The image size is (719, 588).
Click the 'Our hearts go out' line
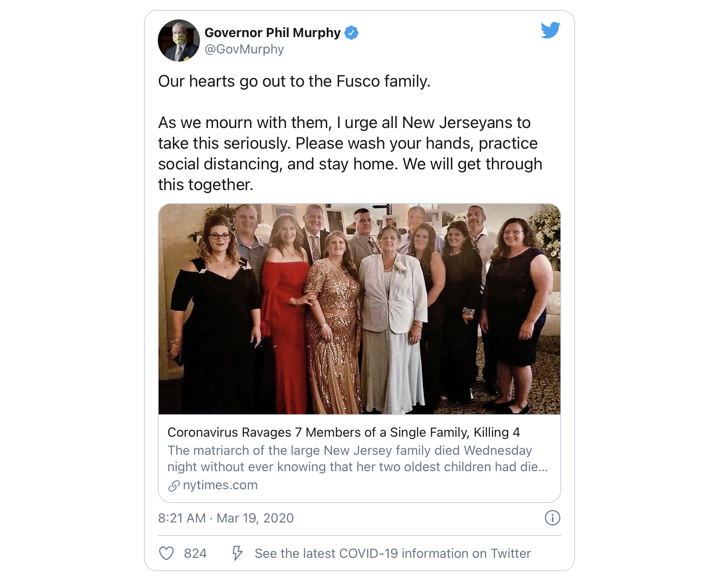294,81
